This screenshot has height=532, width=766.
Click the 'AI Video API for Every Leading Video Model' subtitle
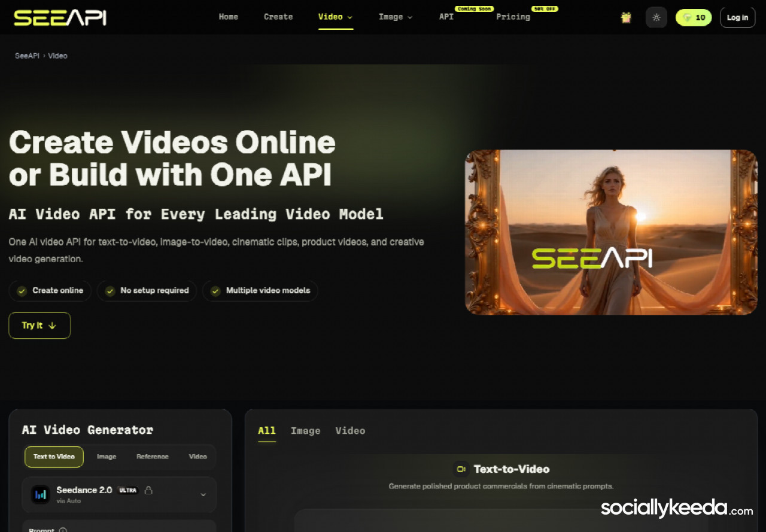pos(196,214)
